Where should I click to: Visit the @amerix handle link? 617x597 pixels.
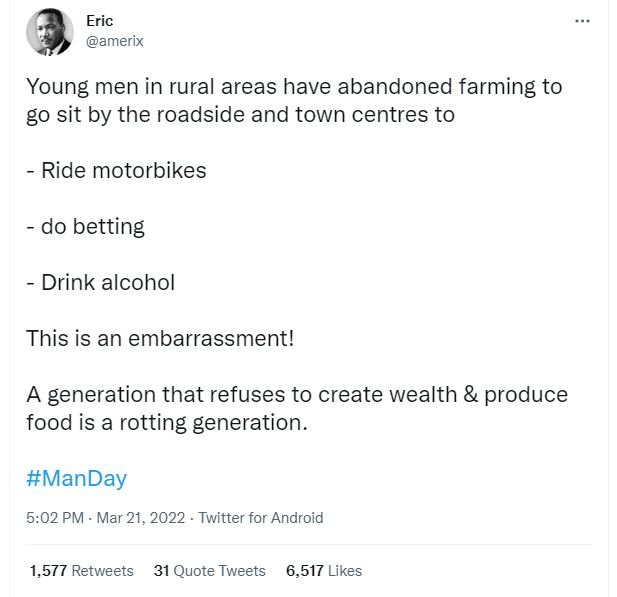114,41
